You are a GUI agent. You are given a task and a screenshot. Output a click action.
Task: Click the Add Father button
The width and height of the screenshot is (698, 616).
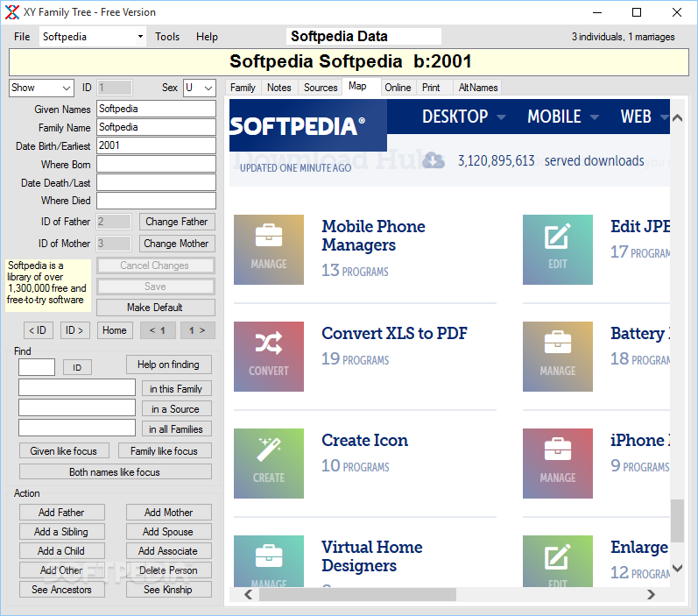tap(62, 513)
